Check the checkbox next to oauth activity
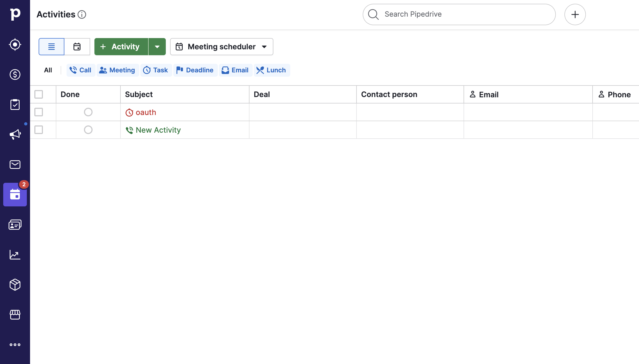This screenshot has width=639, height=364. click(39, 112)
